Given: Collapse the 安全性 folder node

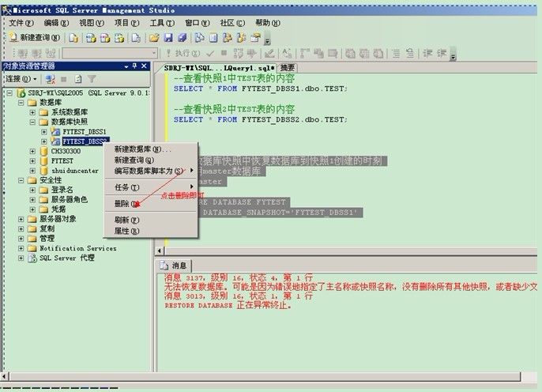Looking at the screenshot, I should pos(21,180).
